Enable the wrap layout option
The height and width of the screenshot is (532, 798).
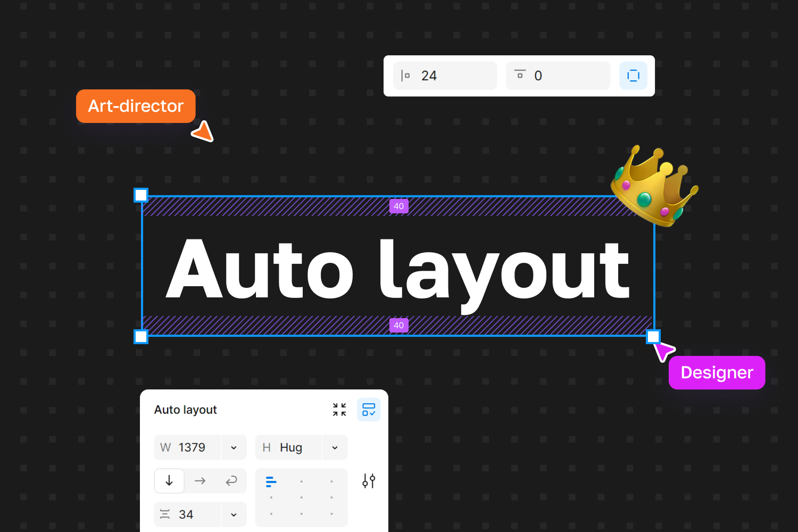pos(231,480)
